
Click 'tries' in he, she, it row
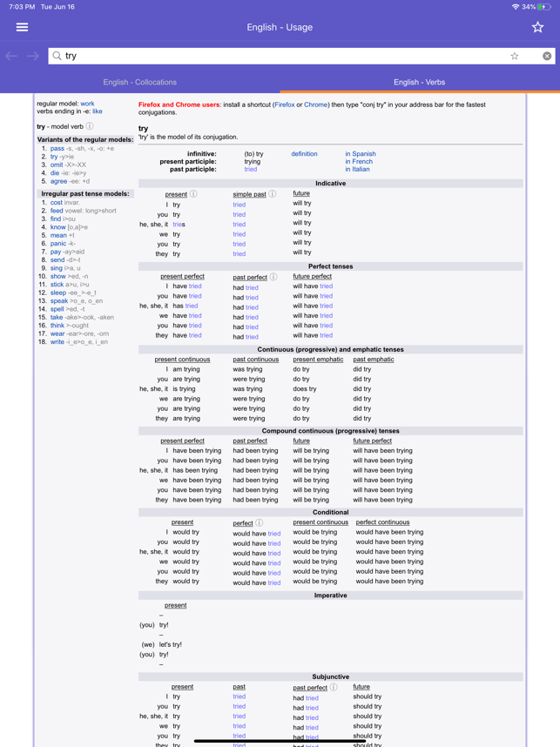click(x=179, y=225)
